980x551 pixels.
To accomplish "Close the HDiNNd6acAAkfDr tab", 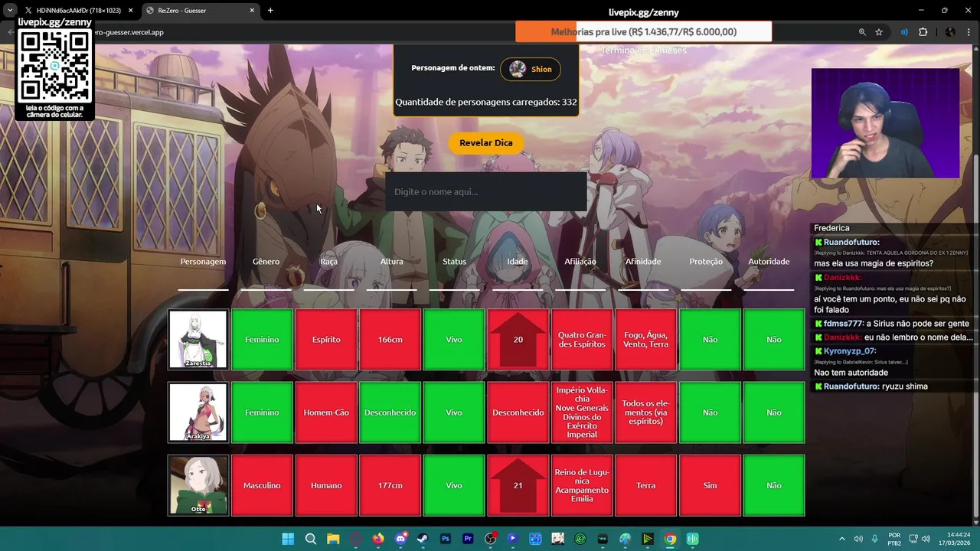I will point(130,11).
